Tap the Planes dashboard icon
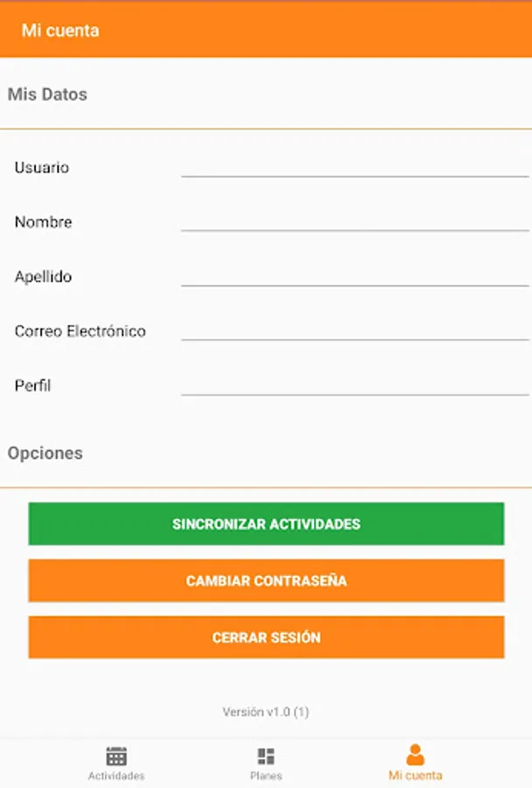 pos(266,756)
